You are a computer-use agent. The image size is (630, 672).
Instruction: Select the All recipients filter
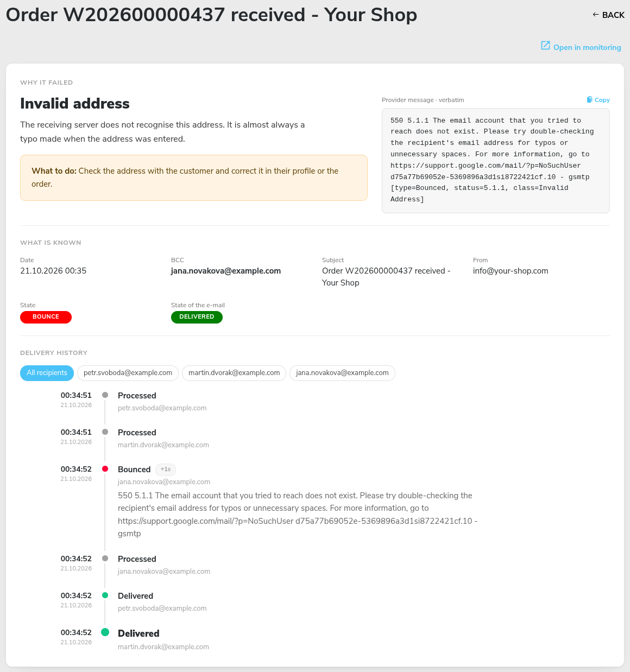[47, 373]
